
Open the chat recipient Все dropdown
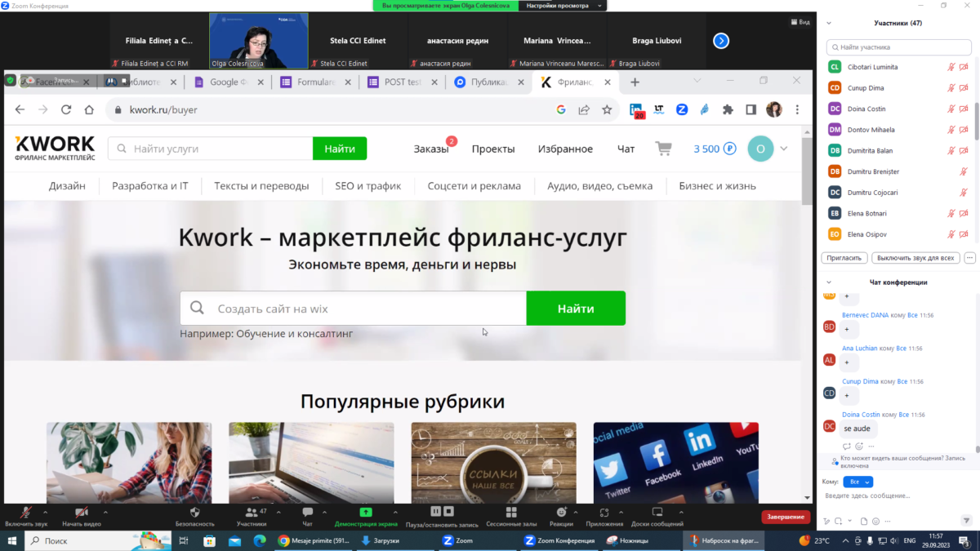click(857, 482)
